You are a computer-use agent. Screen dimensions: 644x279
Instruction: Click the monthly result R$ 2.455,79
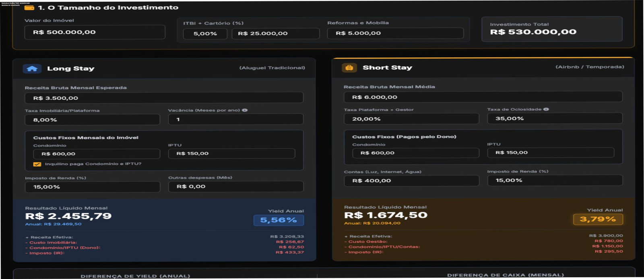pos(68,216)
